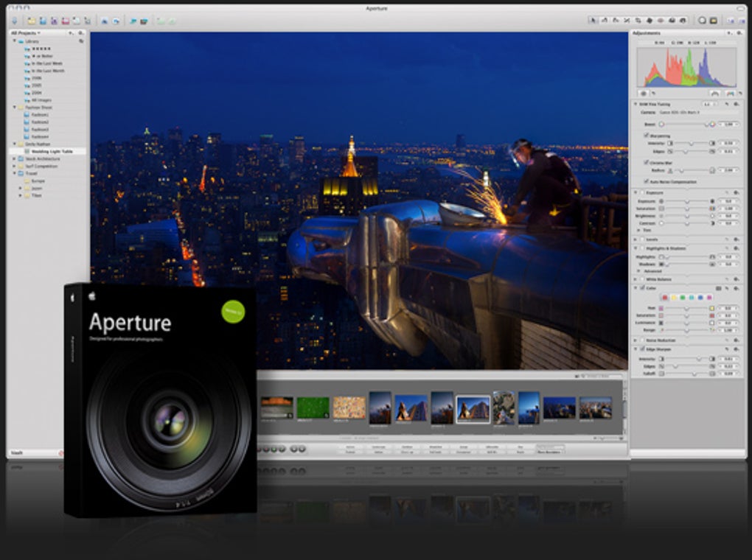Activate the Crop tool
752x560 pixels.
tap(638, 20)
